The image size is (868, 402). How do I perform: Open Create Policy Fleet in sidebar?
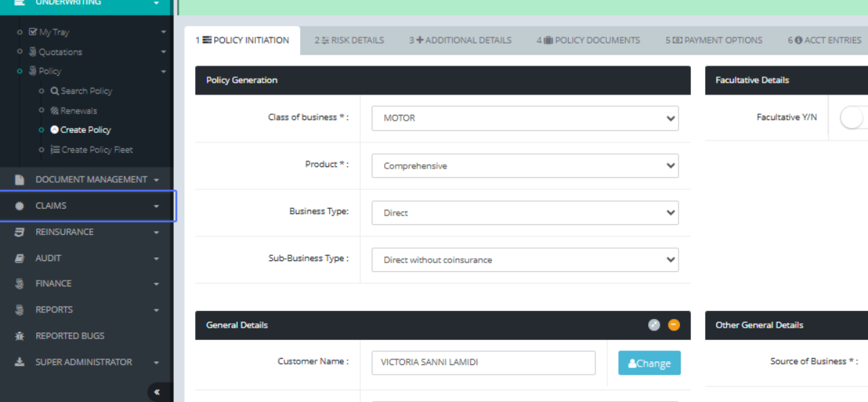pos(97,150)
